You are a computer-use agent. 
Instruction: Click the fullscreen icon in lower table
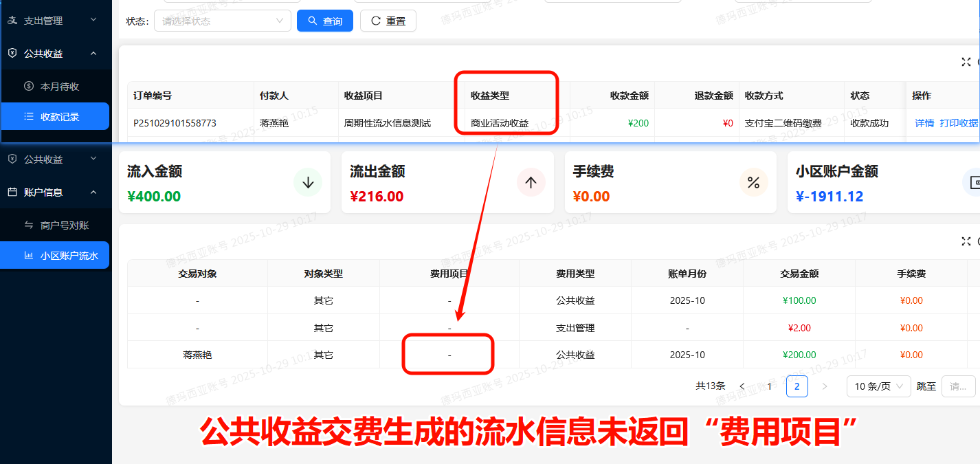point(966,241)
